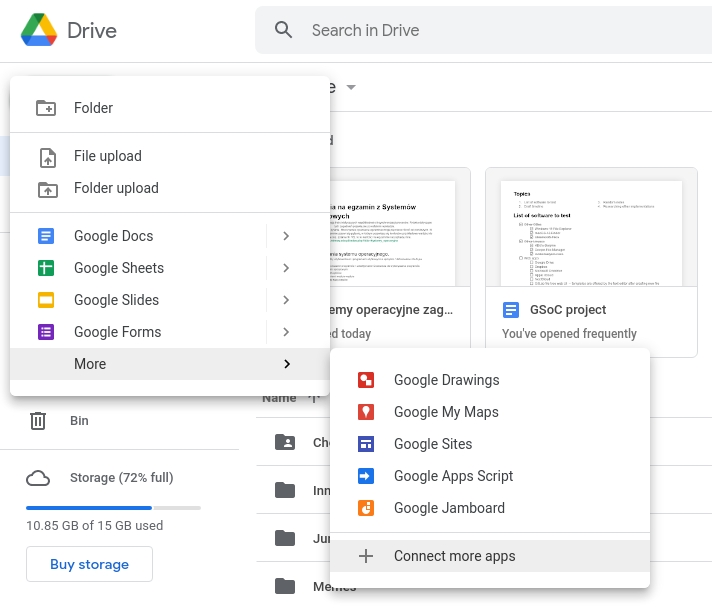Screen dimensions: 712x606
Task: Click the purple Google Forms icon
Action: 46,332
